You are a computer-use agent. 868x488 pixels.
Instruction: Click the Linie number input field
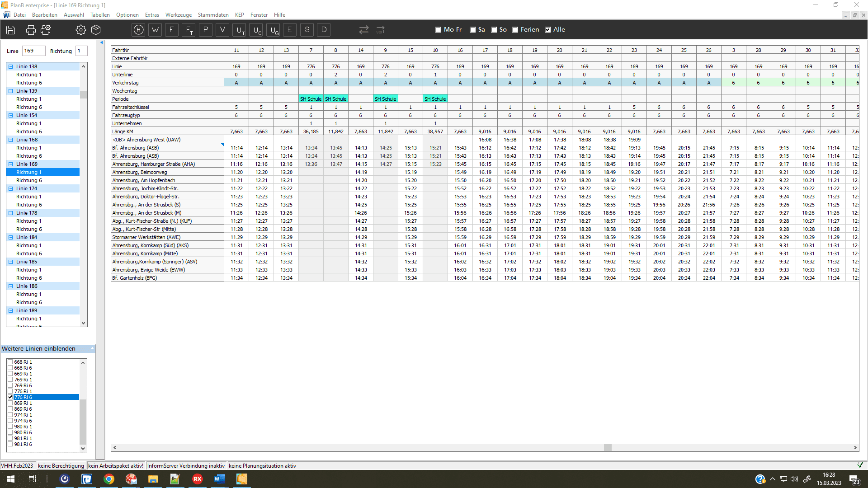tap(33, 51)
